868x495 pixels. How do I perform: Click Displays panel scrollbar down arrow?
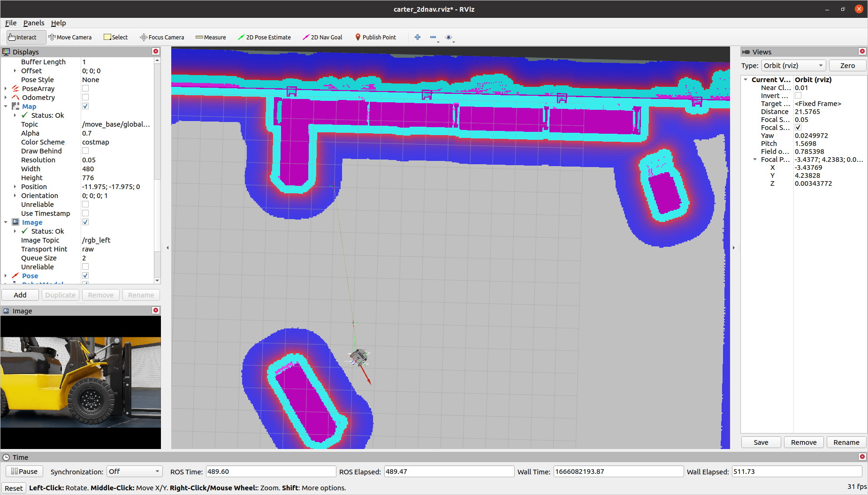tap(157, 281)
